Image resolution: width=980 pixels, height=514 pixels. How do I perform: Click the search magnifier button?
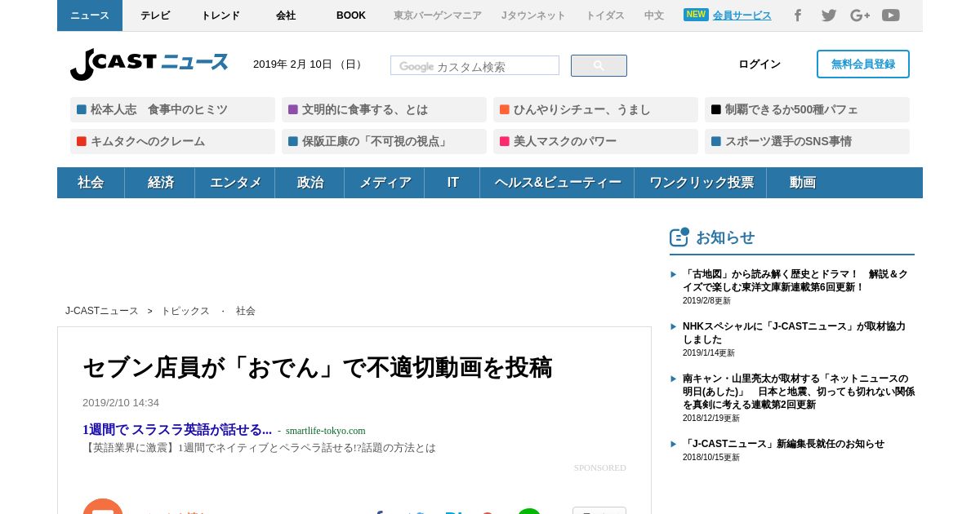coord(599,66)
